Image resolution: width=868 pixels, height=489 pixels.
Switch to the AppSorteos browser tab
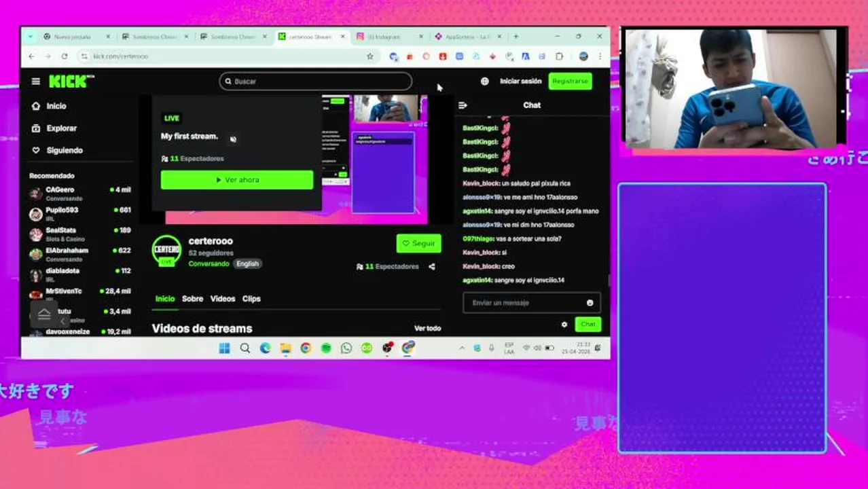point(467,37)
